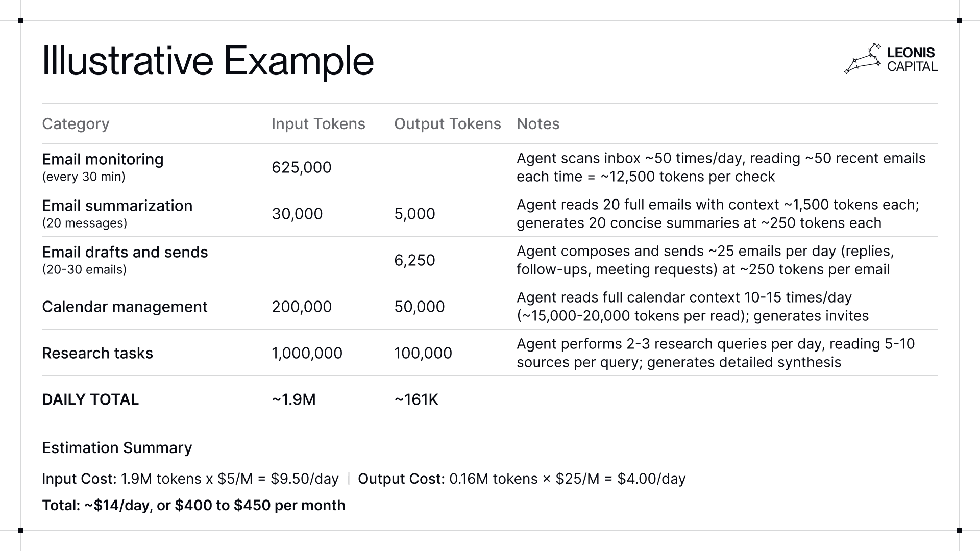This screenshot has height=551, width=980.
Task: Click the top-right corner selection handle
Action: [x=959, y=21]
